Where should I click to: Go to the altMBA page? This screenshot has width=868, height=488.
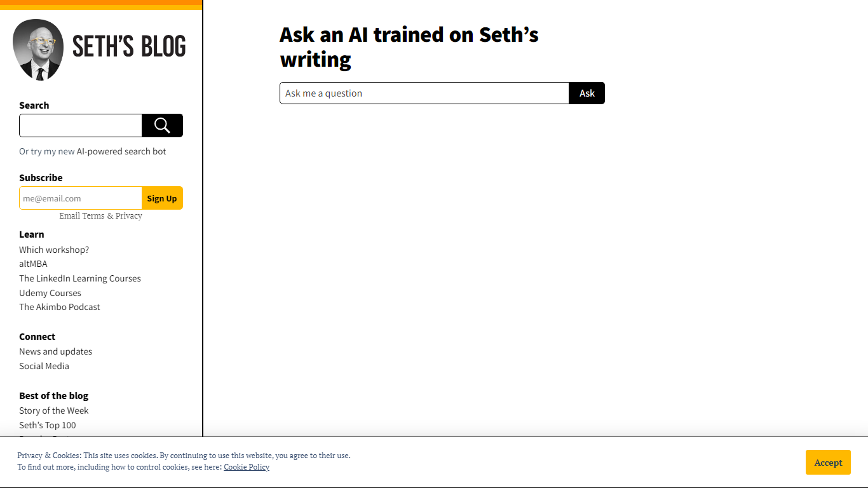33,264
